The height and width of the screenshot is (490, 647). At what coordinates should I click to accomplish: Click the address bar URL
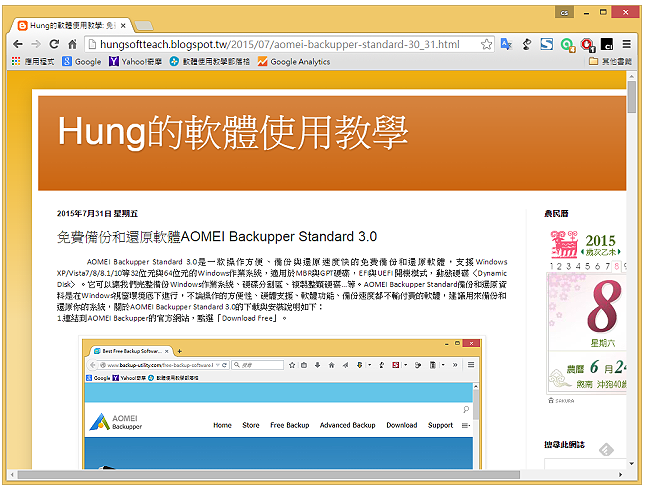pos(280,44)
